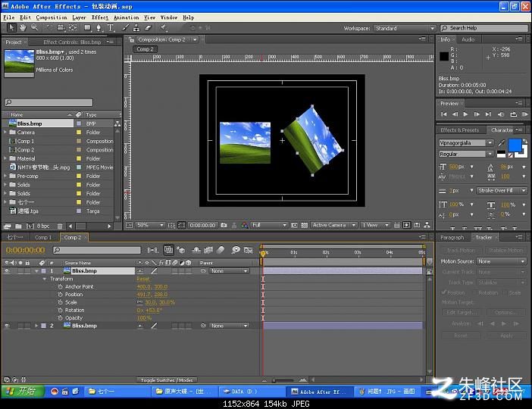
Task: Toggle Scale stopwatch
Action: 61,302
